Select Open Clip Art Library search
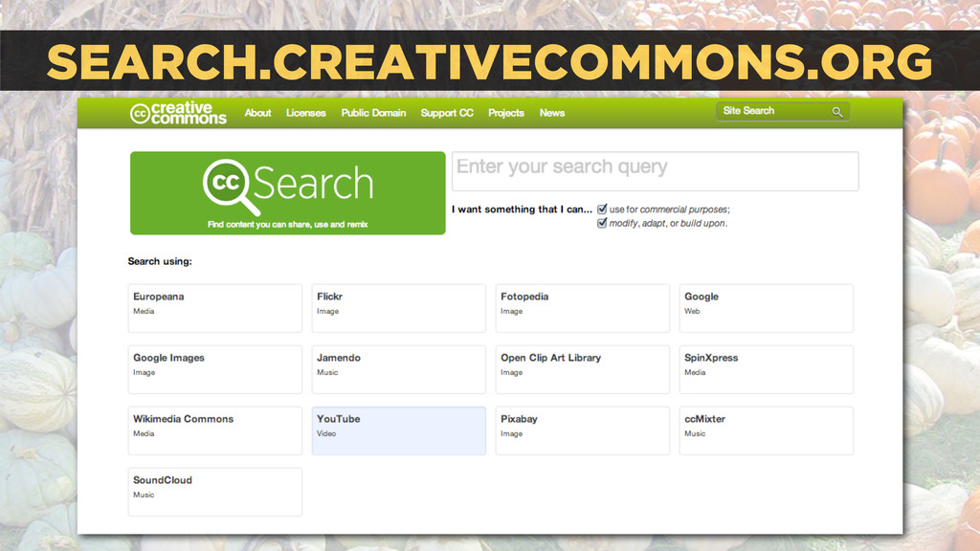This screenshot has width=980, height=551. pos(583,369)
